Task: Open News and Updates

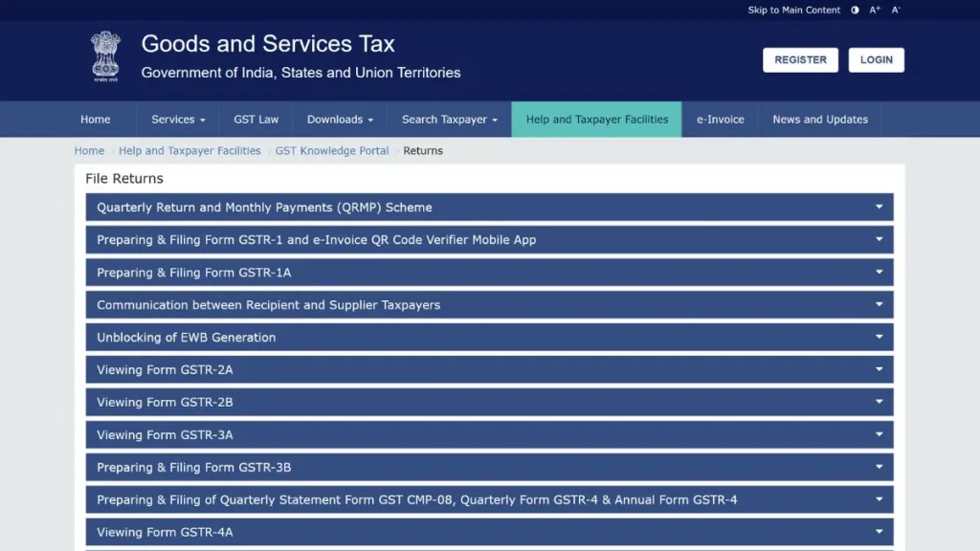Action: coord(820,119)
